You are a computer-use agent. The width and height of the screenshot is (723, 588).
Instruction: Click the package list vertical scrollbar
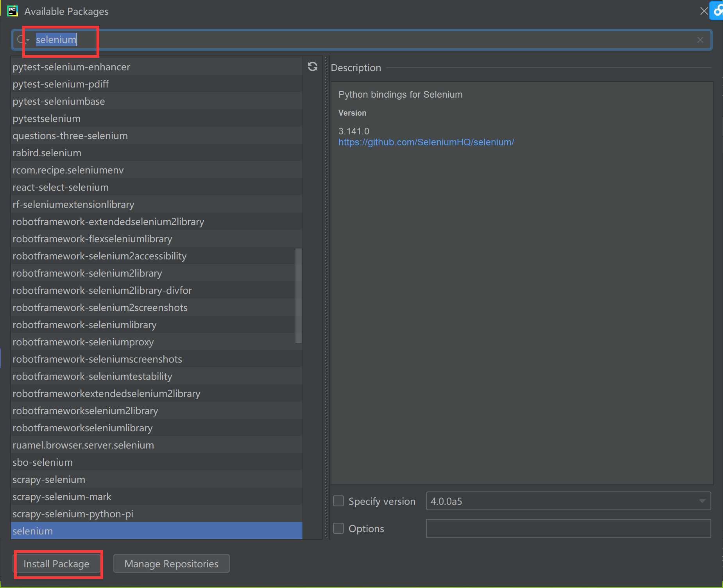click(x=299, y=296)
